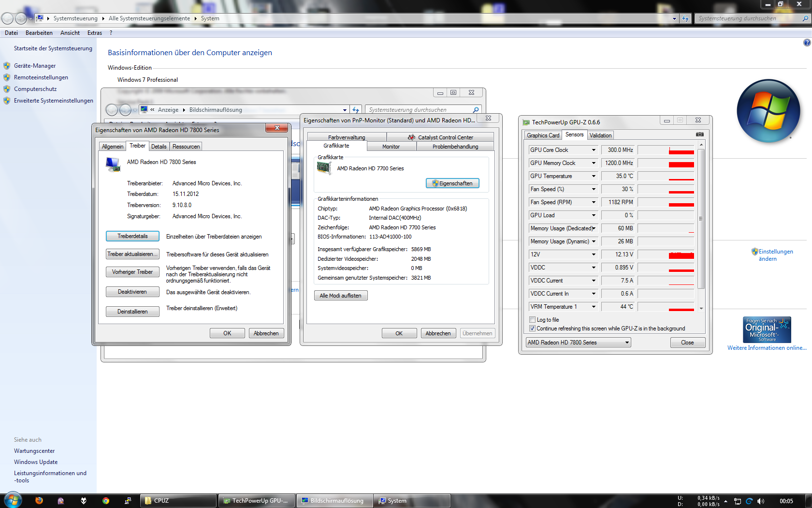Screen dimensions: 812x508
Task: Open the Problembehandlung tab
Action: pyautogui.click(x=455, y=147)
